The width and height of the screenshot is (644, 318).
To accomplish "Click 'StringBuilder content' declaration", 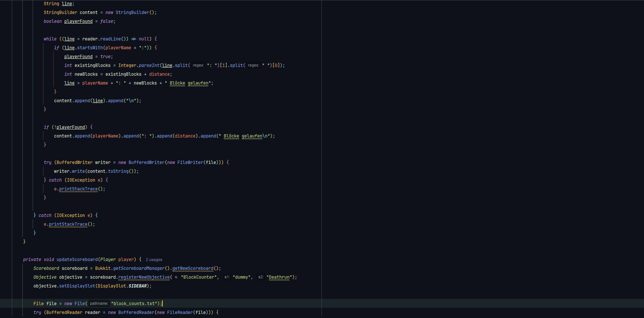I will [x=71, y=12].
